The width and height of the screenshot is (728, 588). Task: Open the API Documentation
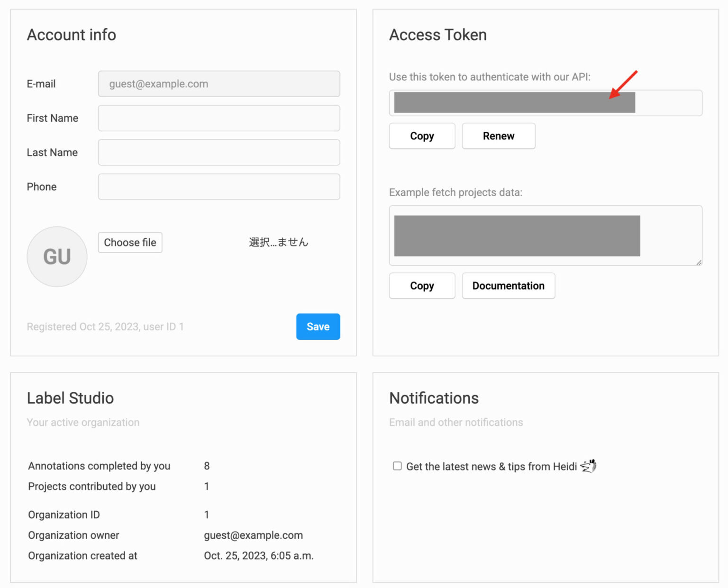tap(508, 286)
